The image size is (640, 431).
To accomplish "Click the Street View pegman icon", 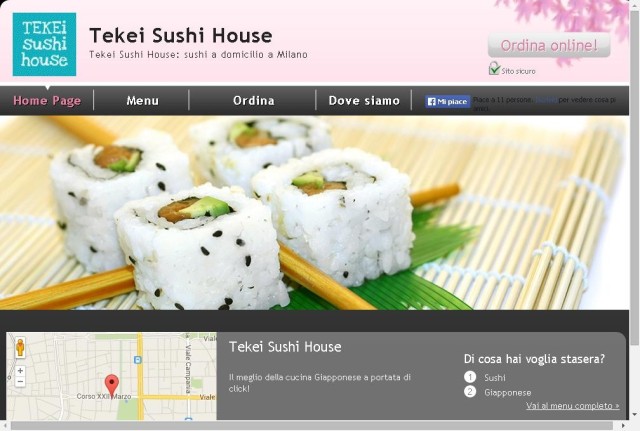I will click(x=20, y=347).
